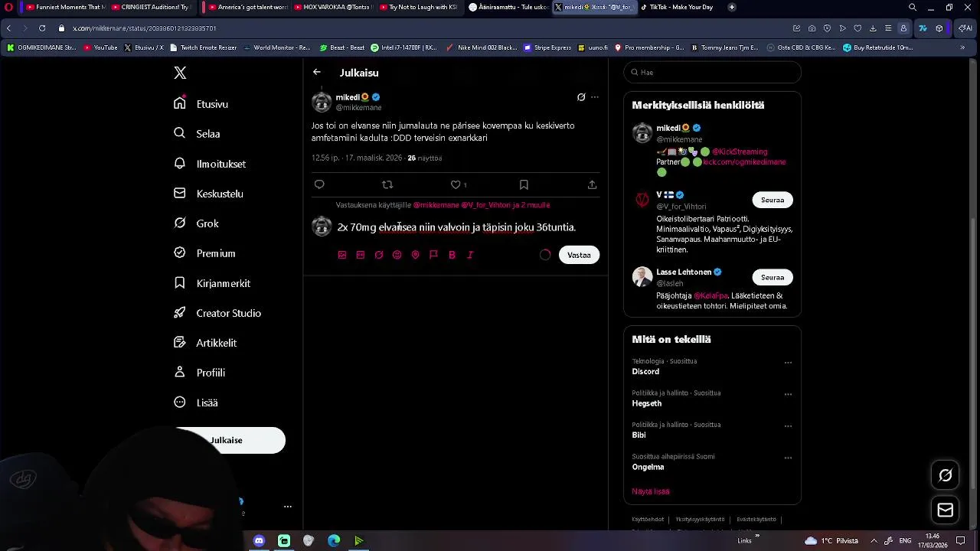The height and width of the screenshot is (551, 980).
Task: Click the floating messages envelope button
Action: point(946,510)
